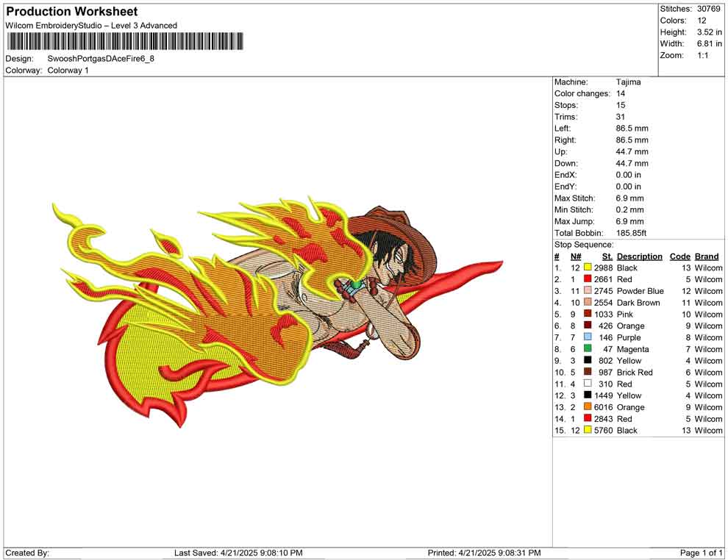
Task: Click the Brand column header
Action: pyautogui.click(x=706, y=256)
